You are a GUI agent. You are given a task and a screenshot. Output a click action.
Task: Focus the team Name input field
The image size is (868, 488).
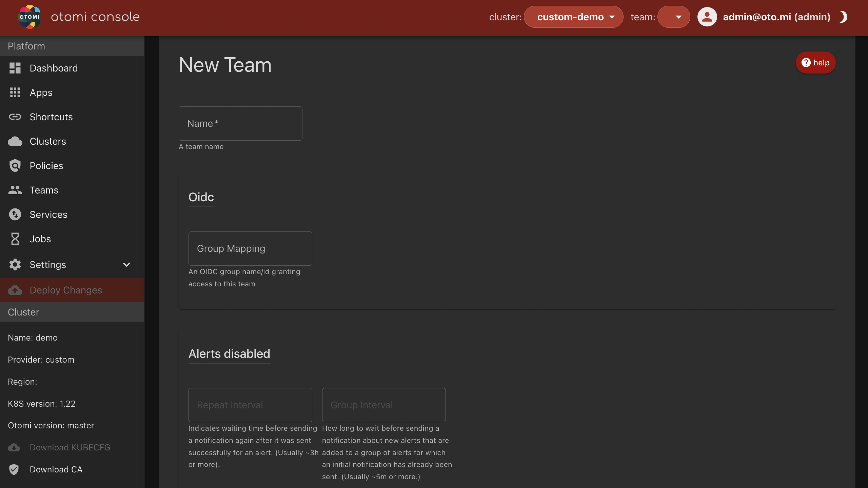(240, 124)
